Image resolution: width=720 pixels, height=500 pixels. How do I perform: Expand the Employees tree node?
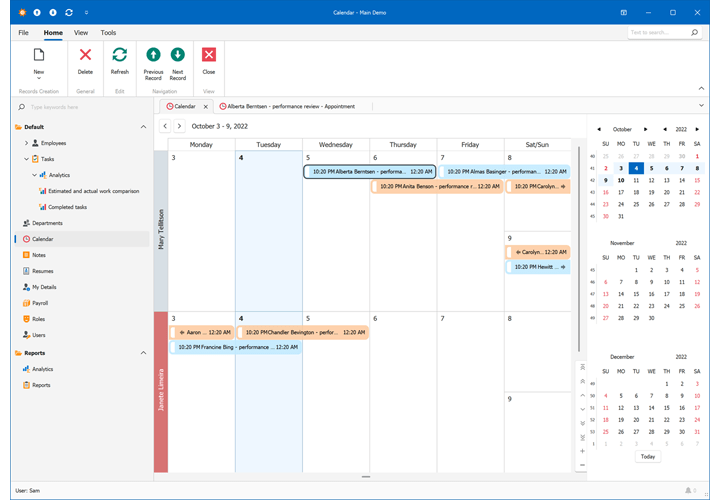(27, 143)
